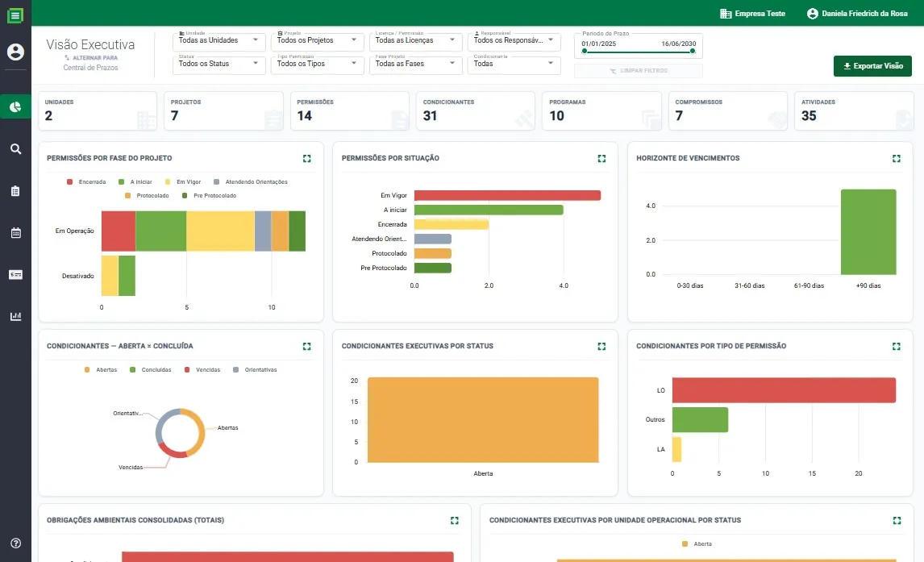Toggle Aberta legend in Unidade Operacional chart
The height and width of the screenshot is (562, 924).
(x=697, y=544)
